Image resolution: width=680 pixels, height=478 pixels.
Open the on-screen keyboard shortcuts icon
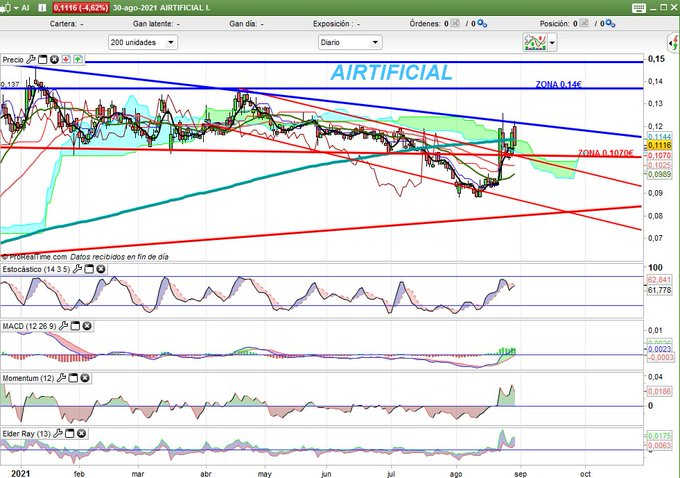(x=638, y=8)
